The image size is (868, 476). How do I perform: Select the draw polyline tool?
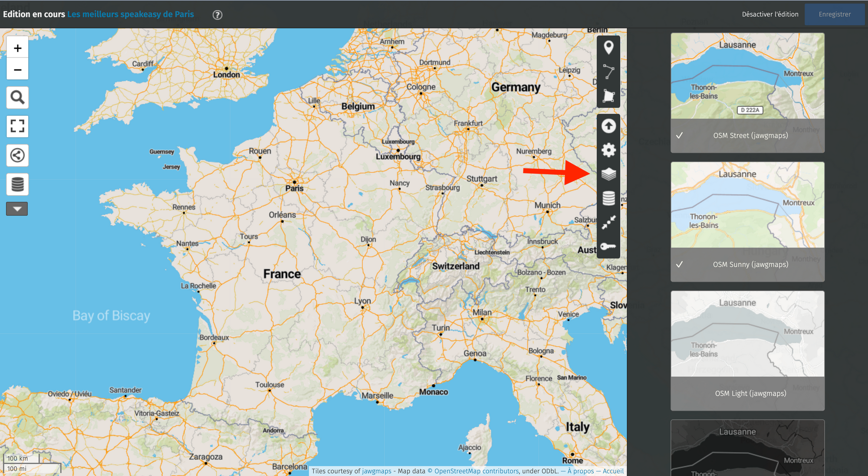tap(608, 72)
